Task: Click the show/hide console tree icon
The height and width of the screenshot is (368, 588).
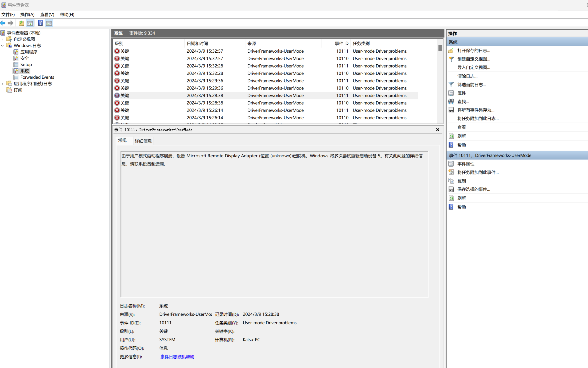Action: click(x=30, y=23)
